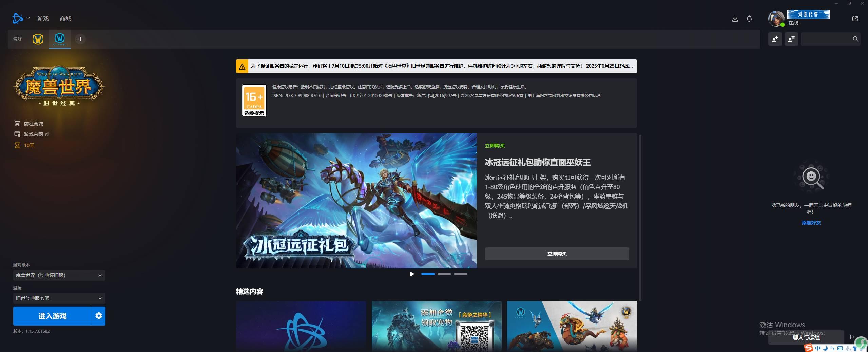Click the Sogou input method tray icon
The width and height of the screenshot is (868, 352).
point(809,348)
